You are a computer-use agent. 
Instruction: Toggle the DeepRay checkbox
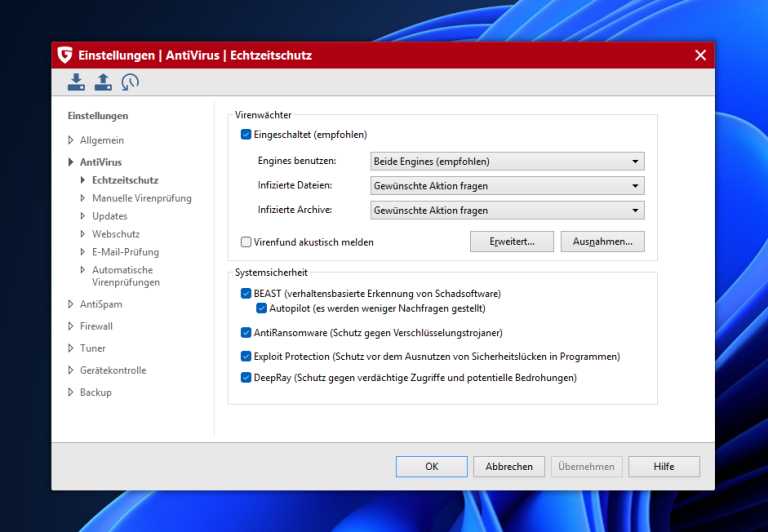pos(246,378)
